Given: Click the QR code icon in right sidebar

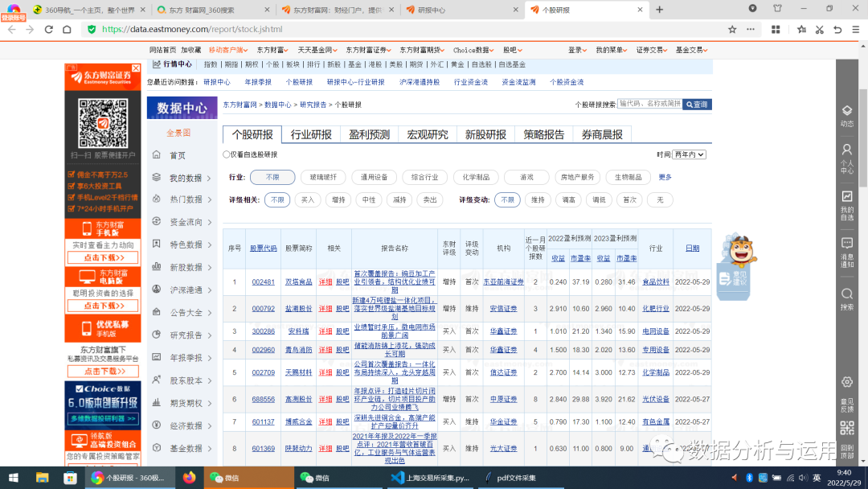Looking at the screenshot, I should pyautogui.click(x=847, y=428).
